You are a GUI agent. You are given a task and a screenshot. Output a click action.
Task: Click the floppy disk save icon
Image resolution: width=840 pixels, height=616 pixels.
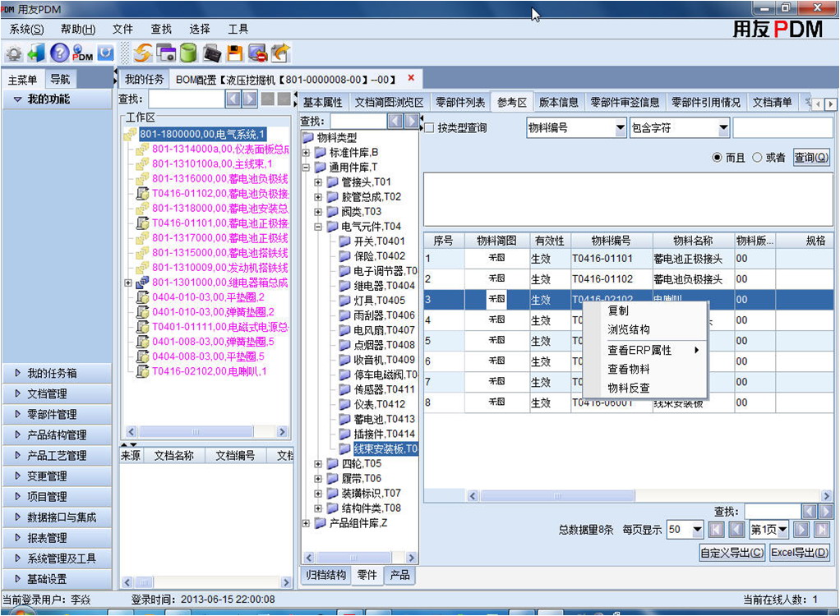coord(234,53)
